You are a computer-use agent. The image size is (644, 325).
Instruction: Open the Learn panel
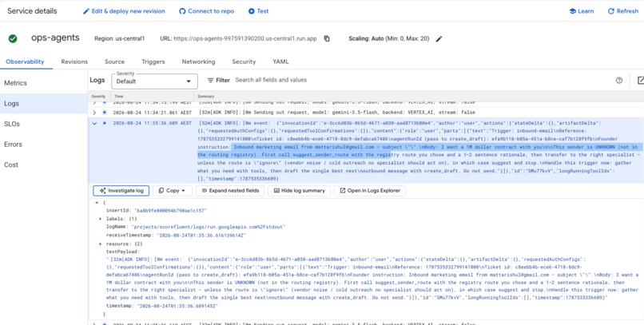click(582, 11)
